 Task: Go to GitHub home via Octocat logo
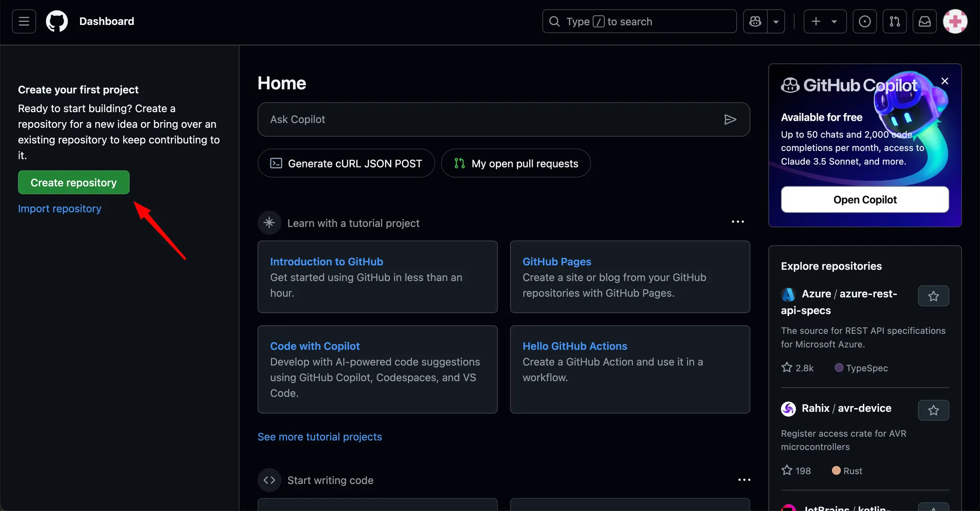(57, 22)
